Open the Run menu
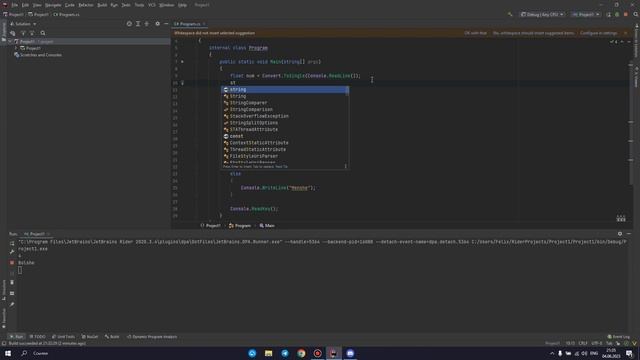Screen dimensions: 640x360 click(x=114, y=5)
